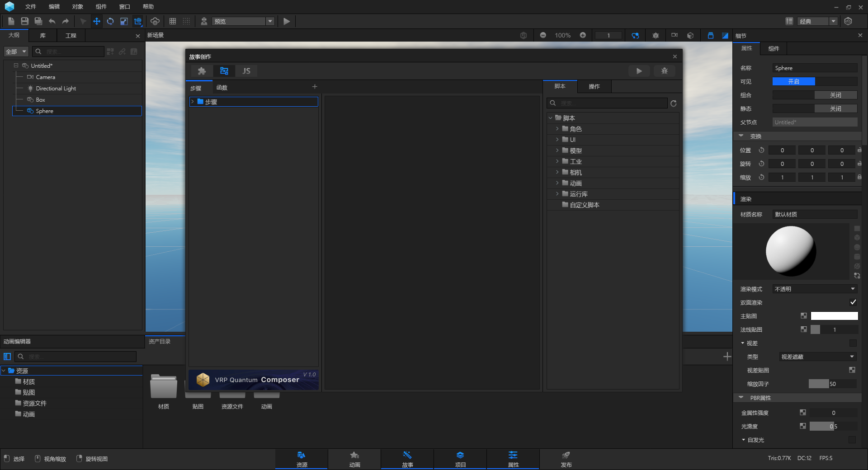Toggle the rotation lock icon
This screenshot has height=470, width=868.
pyautogui.click(x=859, y=164)
